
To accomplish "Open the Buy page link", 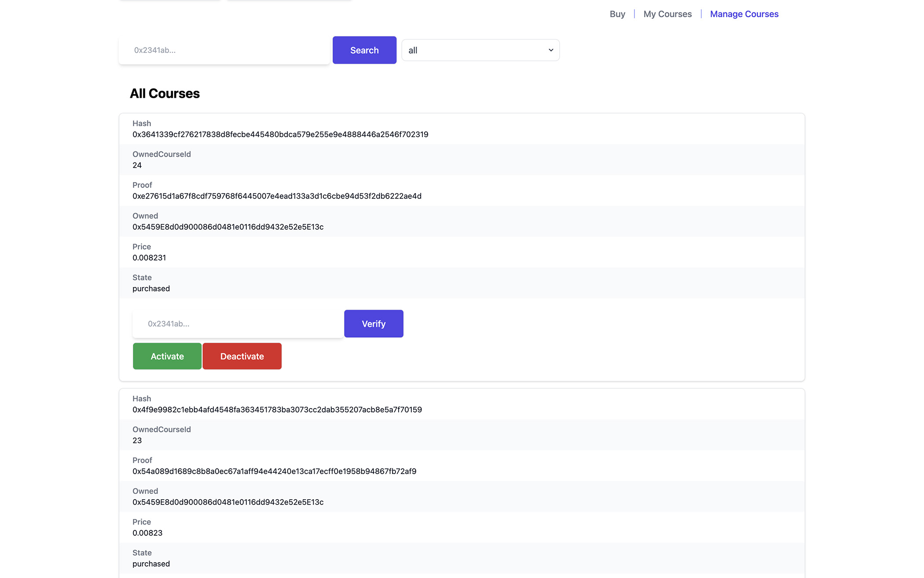I will [617, 14].
